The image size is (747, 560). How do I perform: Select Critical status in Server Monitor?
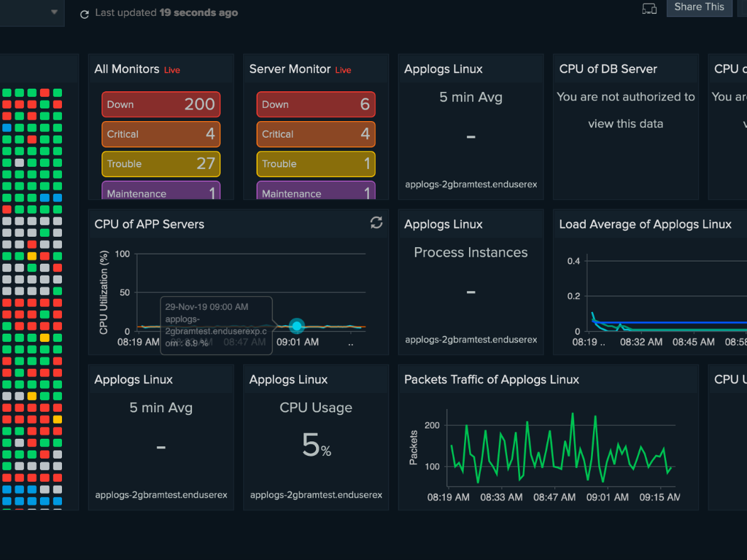tap(315, 134)
